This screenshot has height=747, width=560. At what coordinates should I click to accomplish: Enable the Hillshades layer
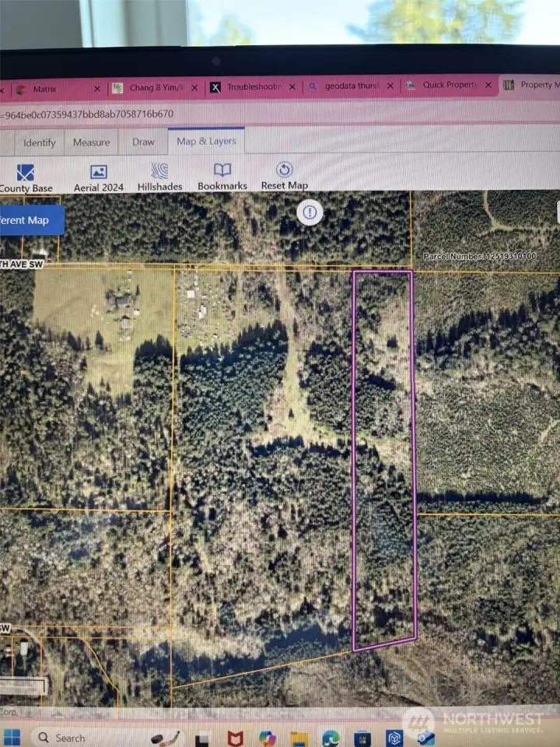click(159, 177)
